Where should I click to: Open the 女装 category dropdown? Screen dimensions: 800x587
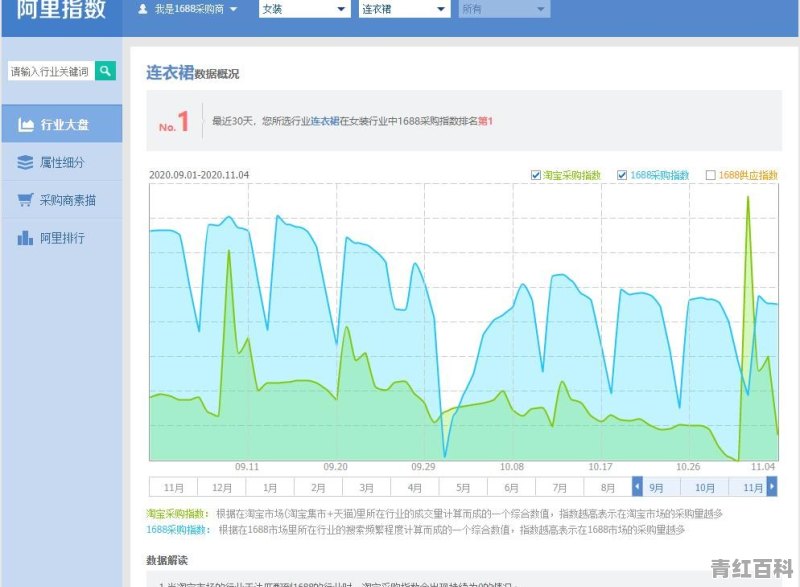305,9
